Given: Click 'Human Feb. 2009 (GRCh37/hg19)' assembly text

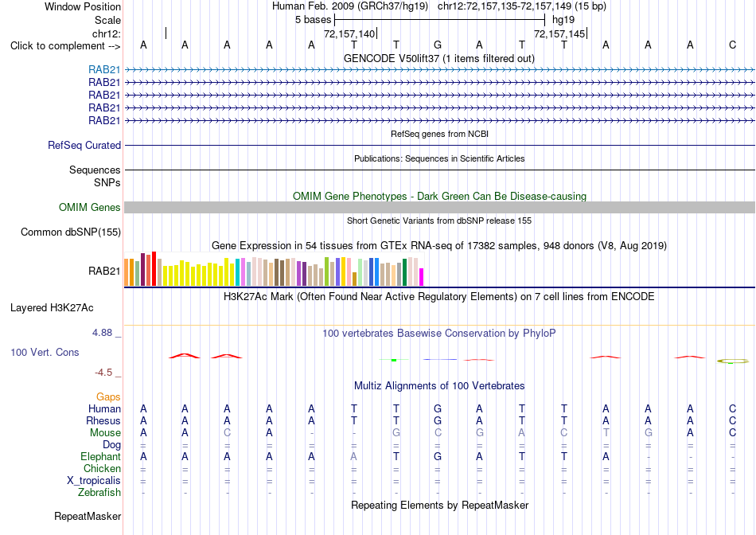Looking at the screenshot, I should click(x=350, y=6).
